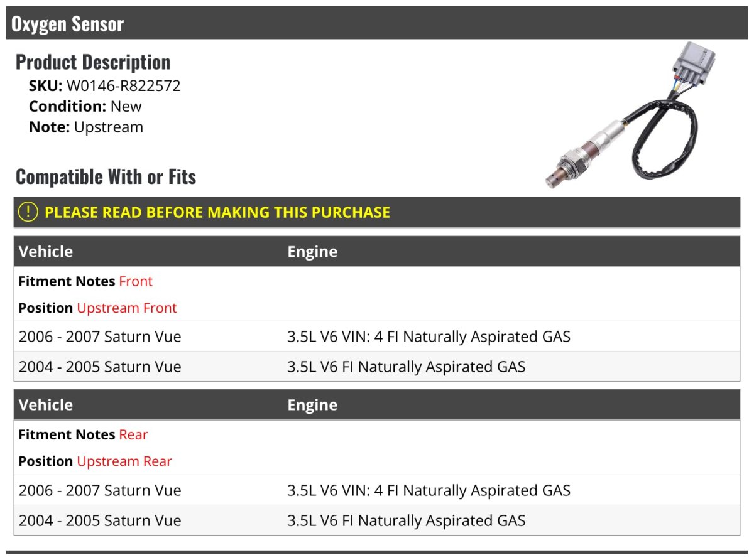
Task: Click the Vehicle column header above Fitment Notes Rear
Action: click(x=46, y=405)
